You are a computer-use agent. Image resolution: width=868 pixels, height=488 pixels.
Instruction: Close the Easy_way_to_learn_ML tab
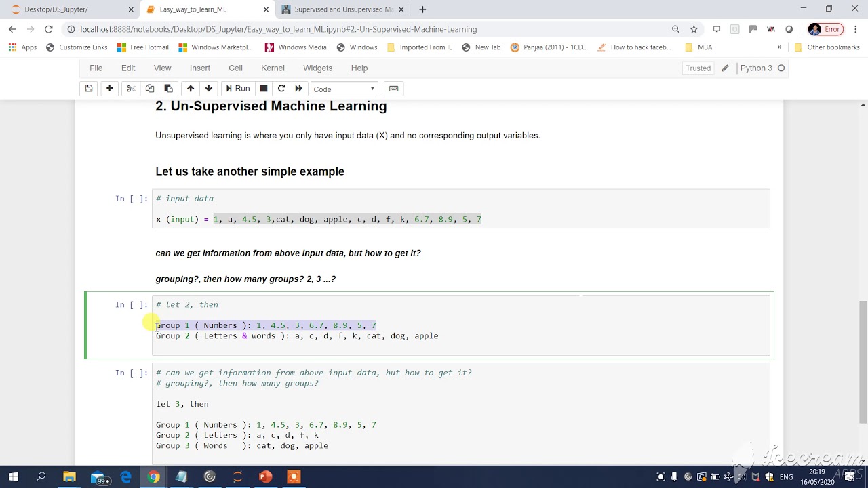[x=267, y=9]
